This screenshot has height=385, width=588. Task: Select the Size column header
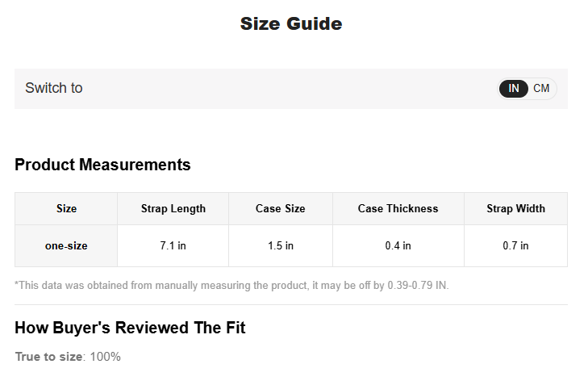(66, 208)
